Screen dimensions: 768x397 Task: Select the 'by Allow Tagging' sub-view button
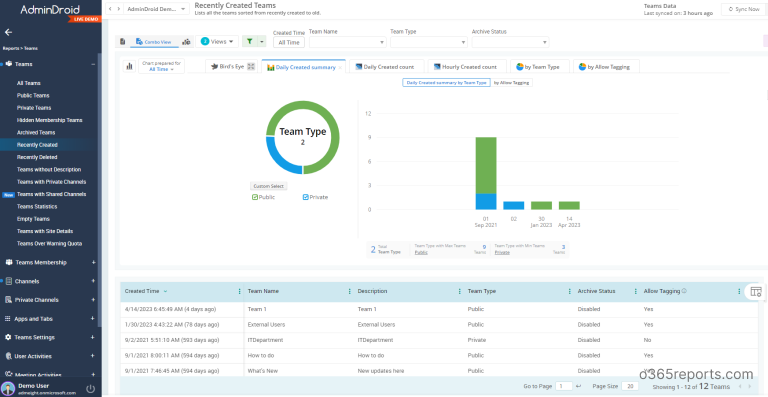pyautogui.click(x=512, y=83)
